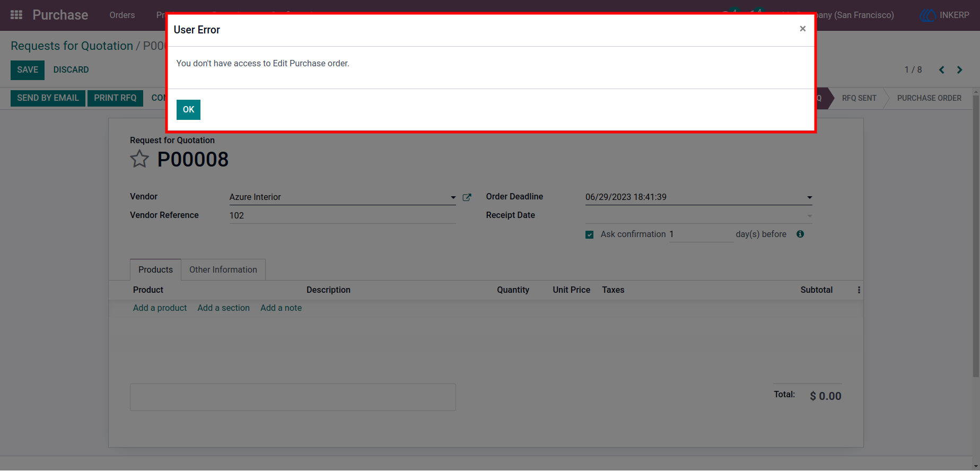Viewport: 980px width, 471px height.
Task: Expand the Receipt Date dropdown
Action: pos(809,216)
